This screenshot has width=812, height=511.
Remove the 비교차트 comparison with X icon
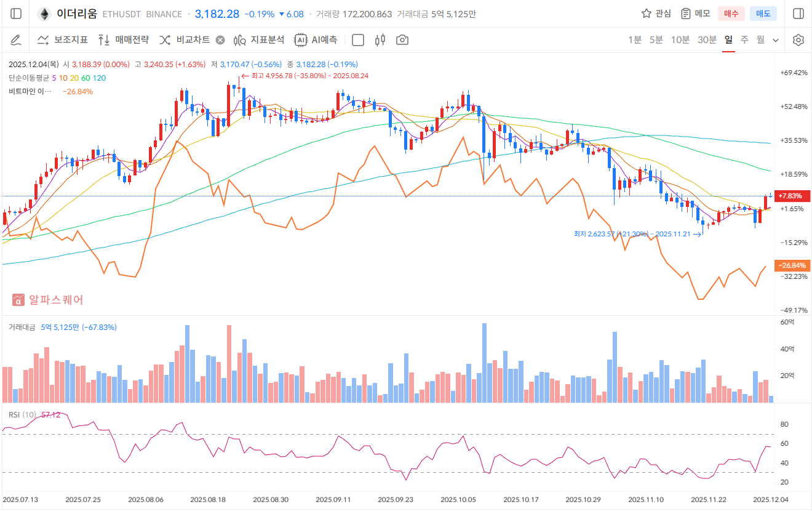(220, 40)
